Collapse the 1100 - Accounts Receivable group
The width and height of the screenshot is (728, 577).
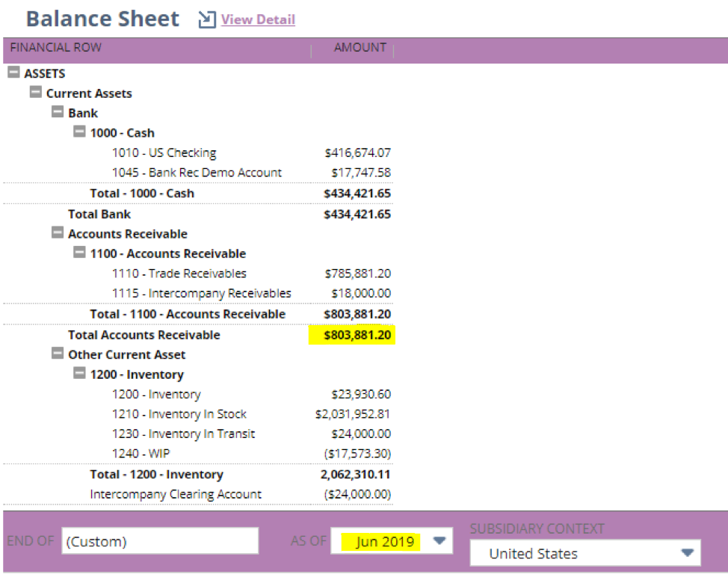click(79, 253)
